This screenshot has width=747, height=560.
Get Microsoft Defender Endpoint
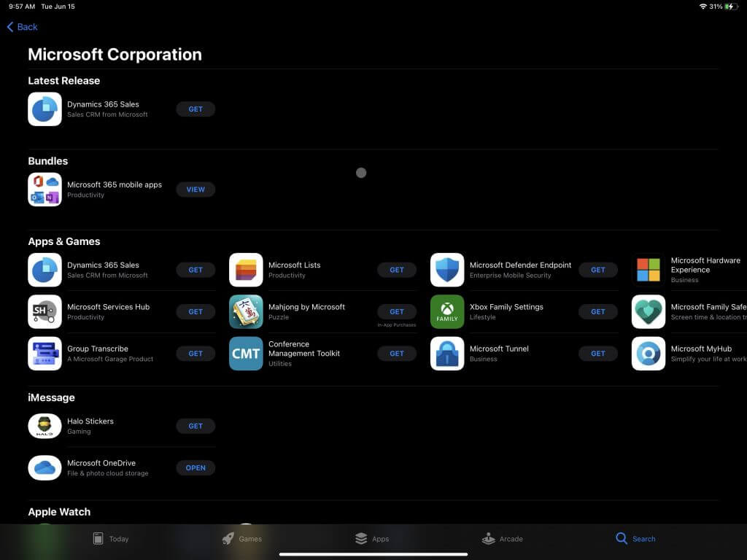(x=598, y=270)
